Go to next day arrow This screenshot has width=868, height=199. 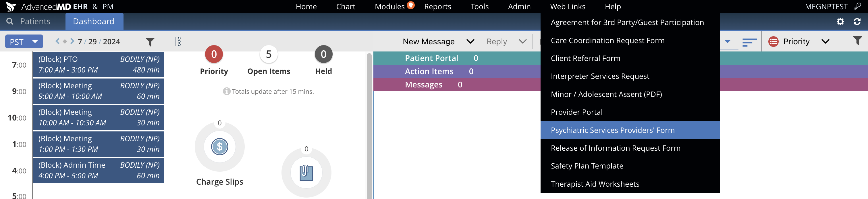72,41
